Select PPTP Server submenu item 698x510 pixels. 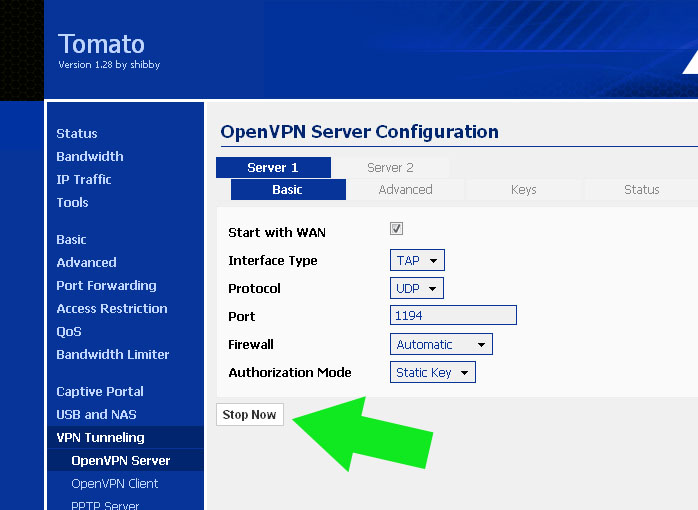[105, 506]
